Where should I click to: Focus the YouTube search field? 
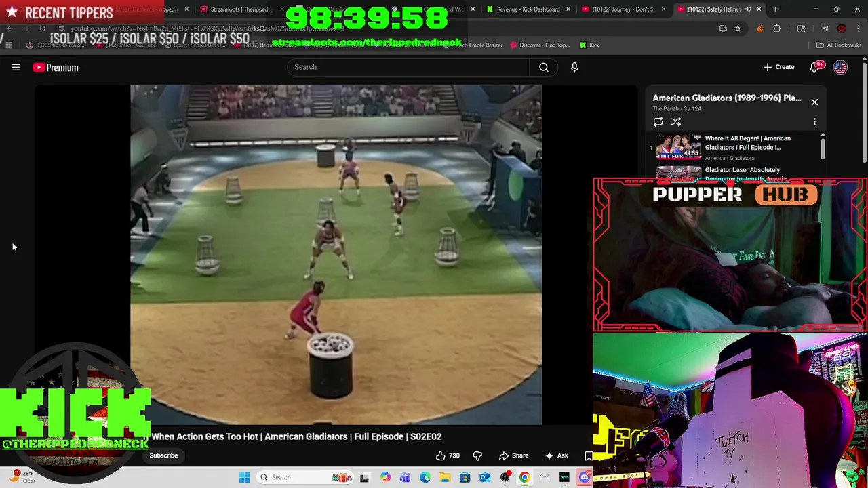(x=408, y=67)
